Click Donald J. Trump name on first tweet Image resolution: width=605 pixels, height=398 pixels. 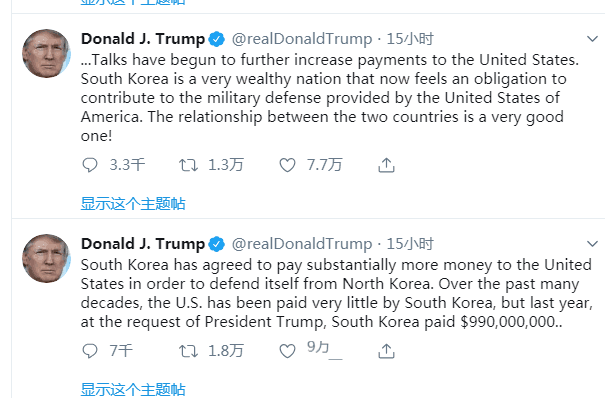coord(143,39)
